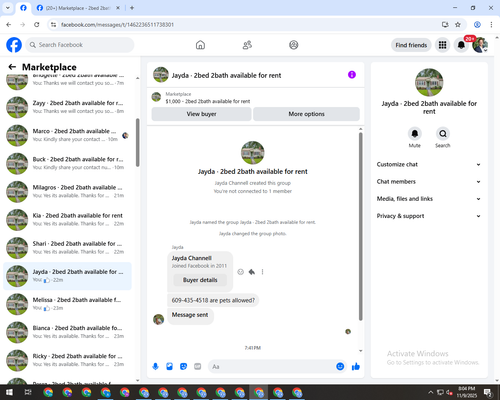Open notifications bell with 20+ badge
Screen dimensions: 500x400
click(461, 45)
